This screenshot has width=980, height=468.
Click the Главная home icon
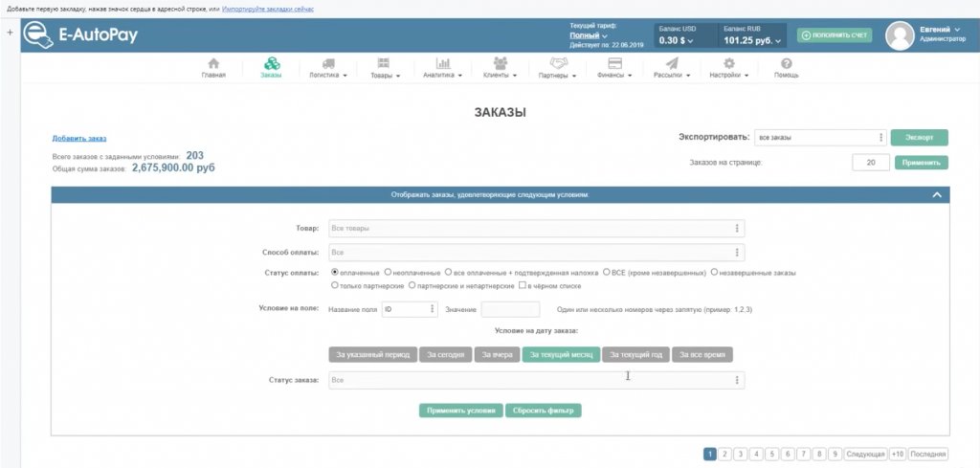coord(213,64)
